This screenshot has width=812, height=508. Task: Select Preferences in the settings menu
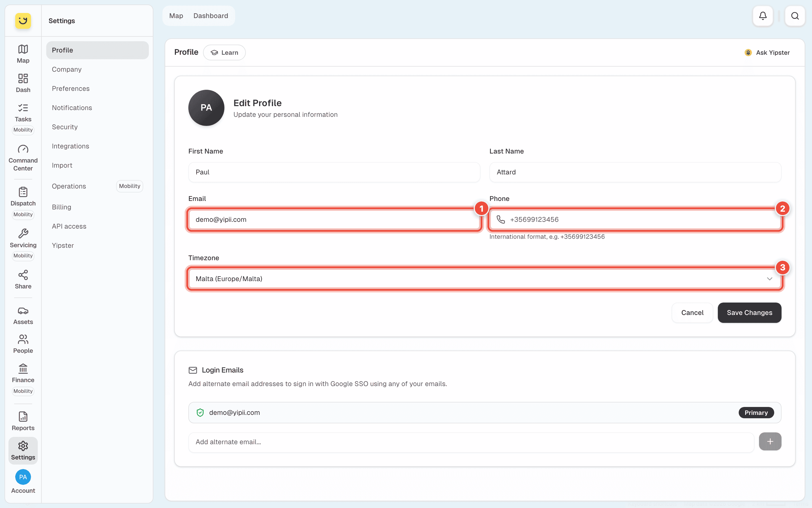97,89
